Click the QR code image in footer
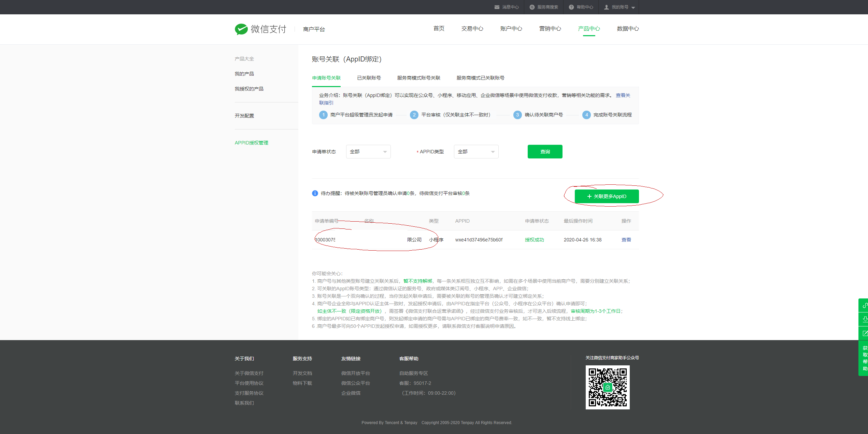Screen dimensions: 868x434 point(608,387)
